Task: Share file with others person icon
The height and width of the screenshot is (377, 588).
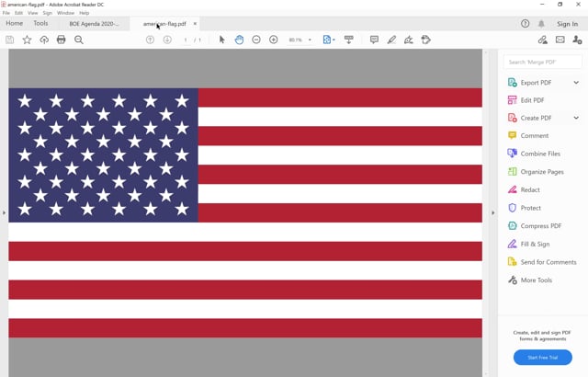Action: pyautogui.click(x=578, y=40)
